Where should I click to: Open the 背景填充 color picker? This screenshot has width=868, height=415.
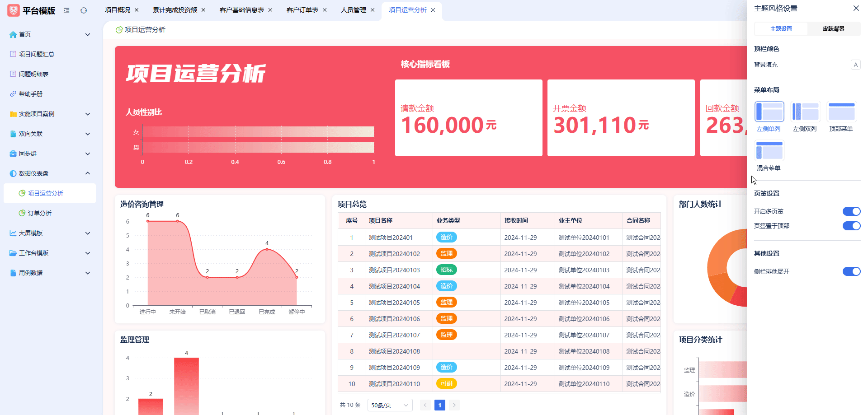(855, 65)
